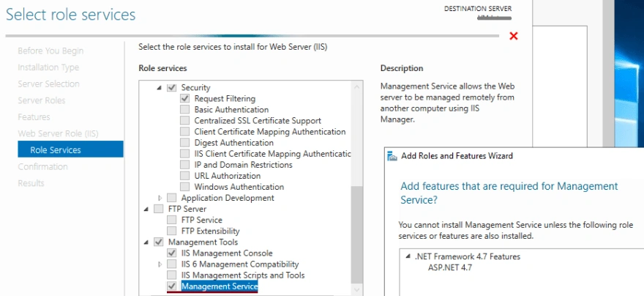Viewport: 644px width, 296px height.
Task: Switch to the Server Selection step
Action: pos(48,84)
